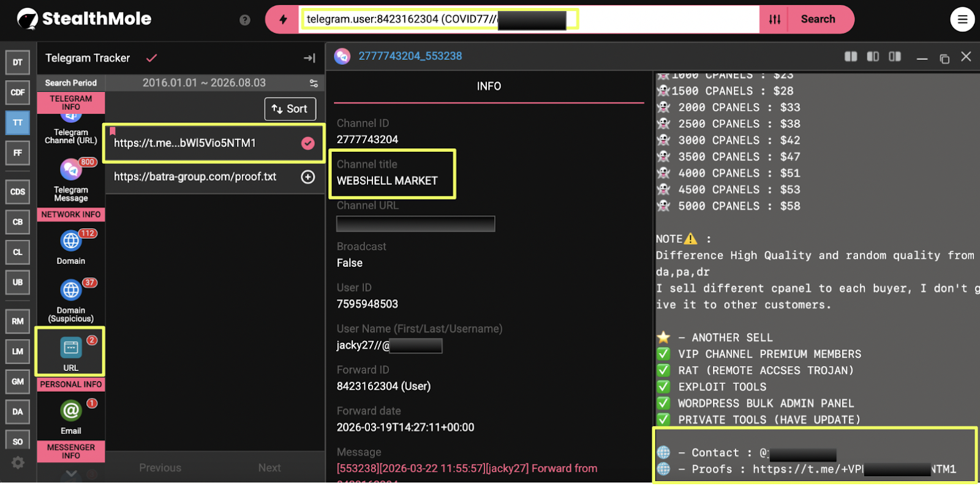Open the CDS module in left sidebar
Screen dimensions: 980x486
(18, 192)
